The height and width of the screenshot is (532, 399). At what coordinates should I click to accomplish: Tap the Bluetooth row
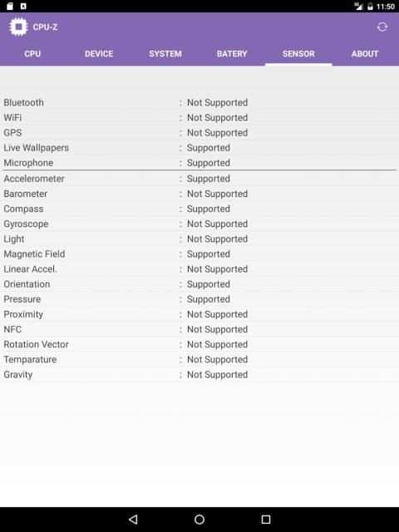(x=199, y=102)
